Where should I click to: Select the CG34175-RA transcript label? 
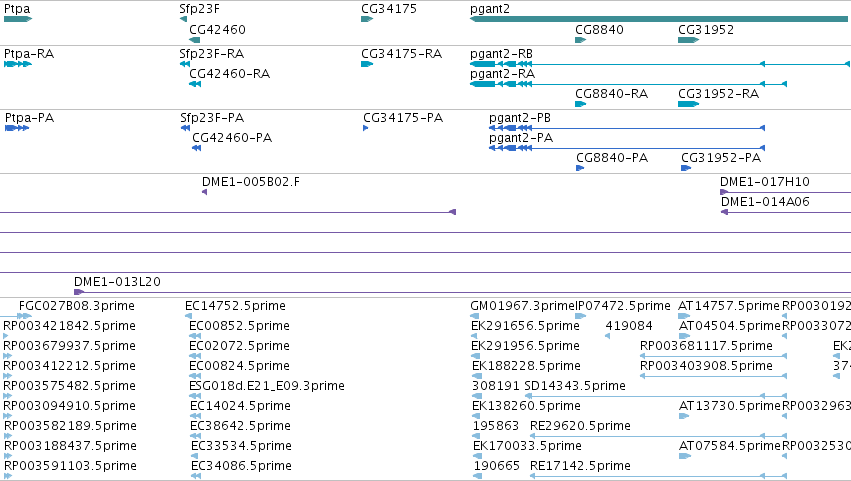tap(401, 54)
